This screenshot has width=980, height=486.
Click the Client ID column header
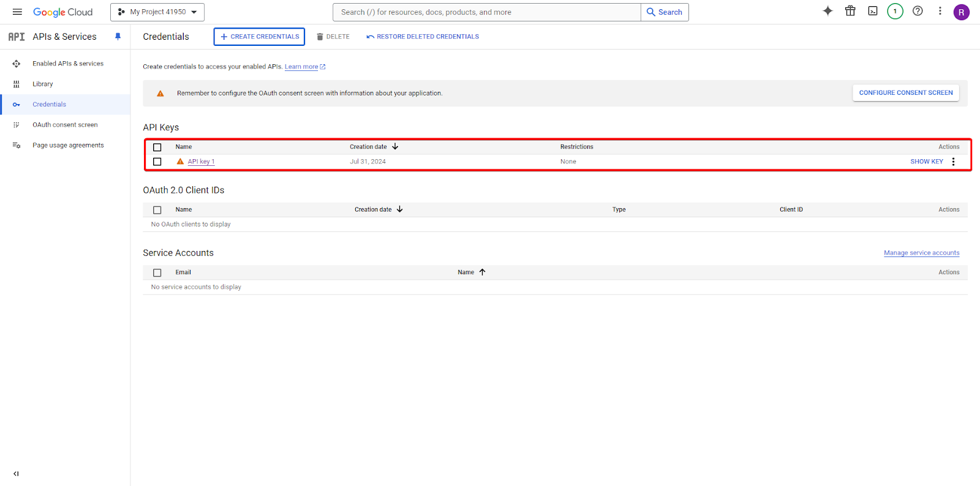[x=791, y=209]
